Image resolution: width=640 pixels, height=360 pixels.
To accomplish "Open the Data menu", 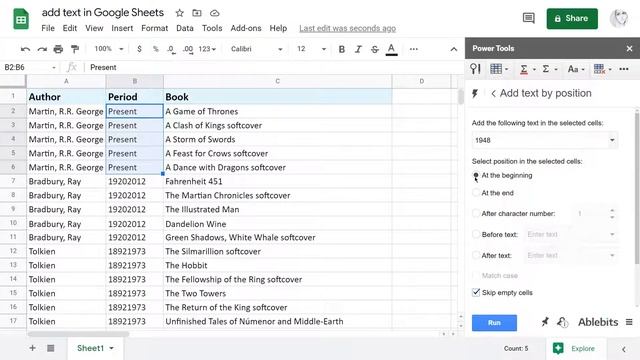I will 184,28.
